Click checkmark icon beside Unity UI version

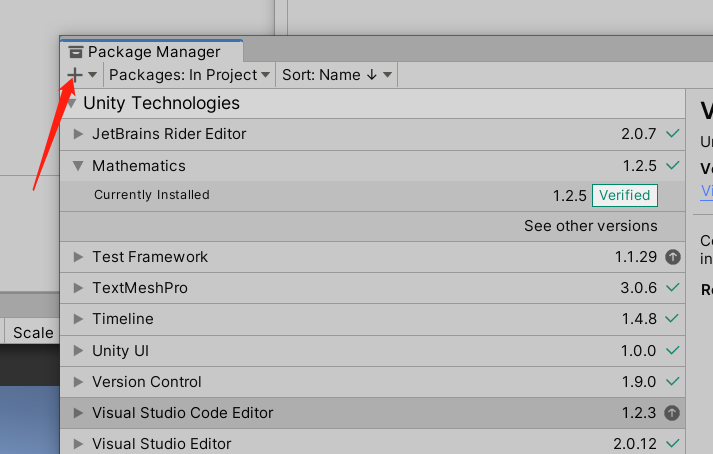(x=673, y=351)
